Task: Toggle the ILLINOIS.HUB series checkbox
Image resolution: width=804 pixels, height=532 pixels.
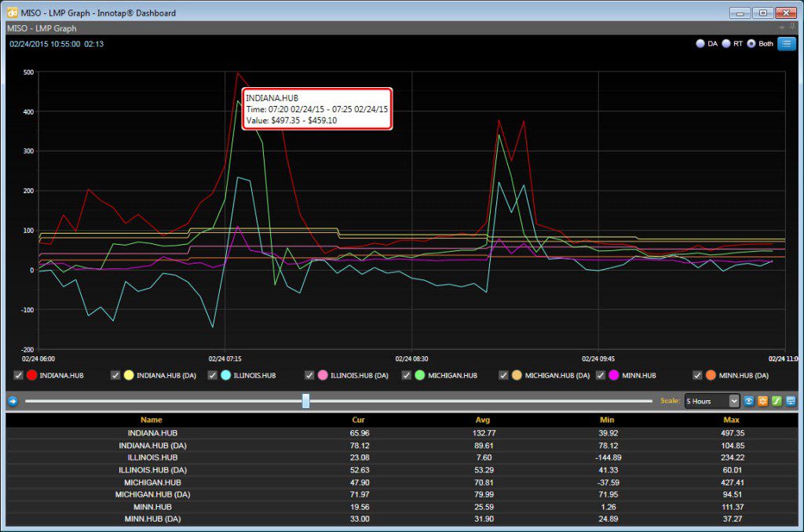Action: [212, 375]
